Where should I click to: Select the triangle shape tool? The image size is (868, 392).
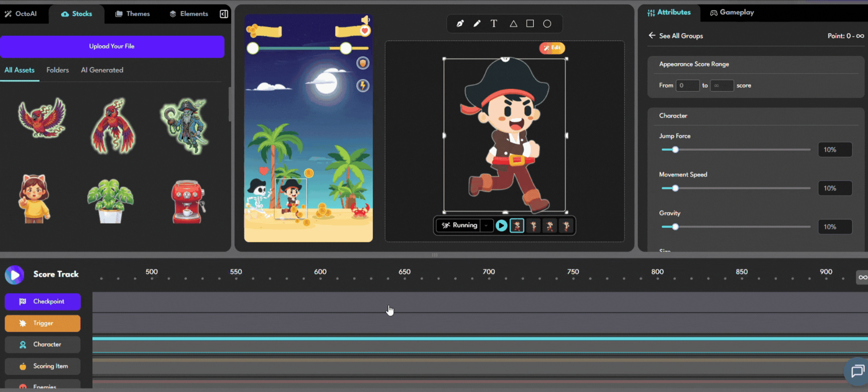tap(513, 24)
